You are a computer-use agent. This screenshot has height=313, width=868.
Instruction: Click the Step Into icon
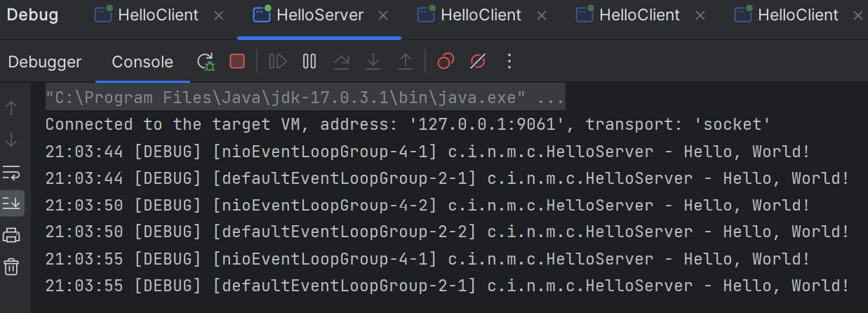[373, 62]
